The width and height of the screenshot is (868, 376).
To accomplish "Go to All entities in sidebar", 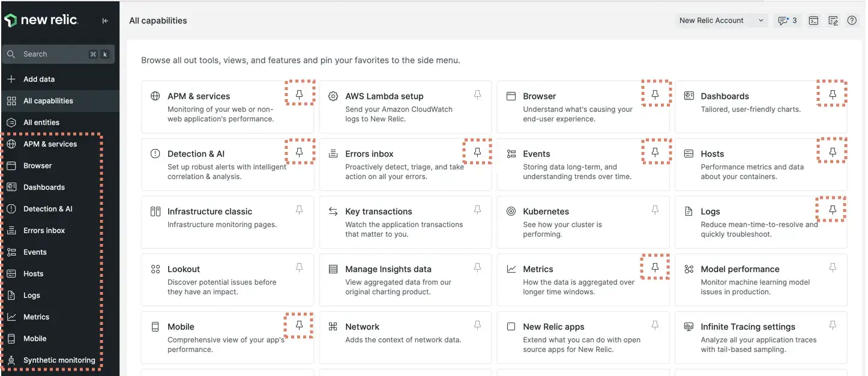I will [41, 123].
